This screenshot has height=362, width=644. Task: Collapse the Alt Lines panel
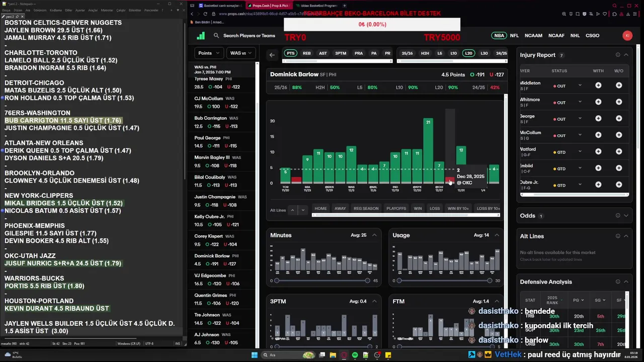coord(626,236)
